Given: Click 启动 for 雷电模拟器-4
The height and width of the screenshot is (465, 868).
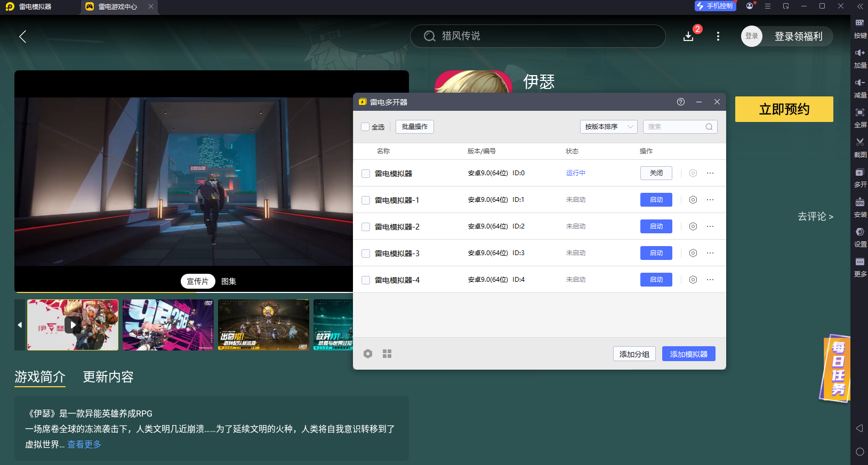Looking at the screenshot, I should [x=656, y=280].
